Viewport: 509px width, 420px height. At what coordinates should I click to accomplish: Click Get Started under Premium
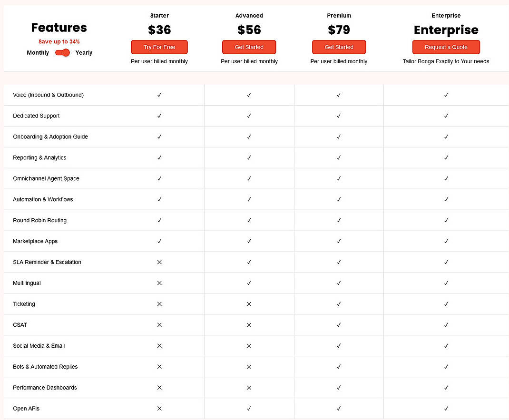tap(339, 47)
